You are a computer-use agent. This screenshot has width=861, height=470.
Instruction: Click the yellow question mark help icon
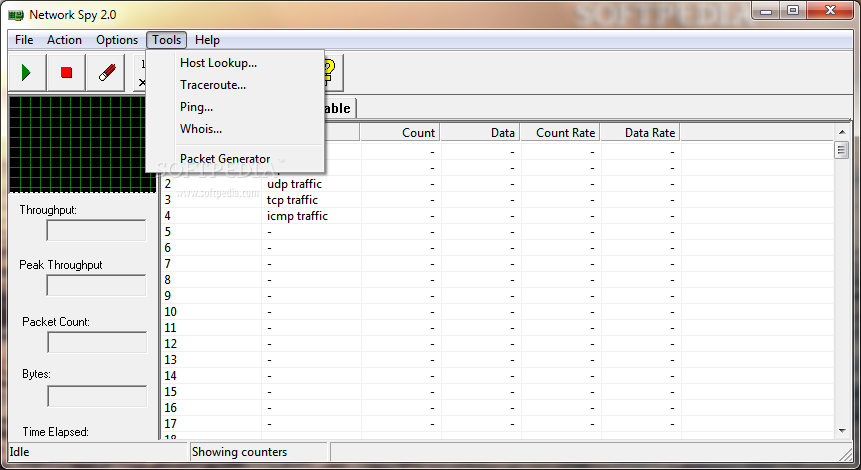(x=328, y=72)
